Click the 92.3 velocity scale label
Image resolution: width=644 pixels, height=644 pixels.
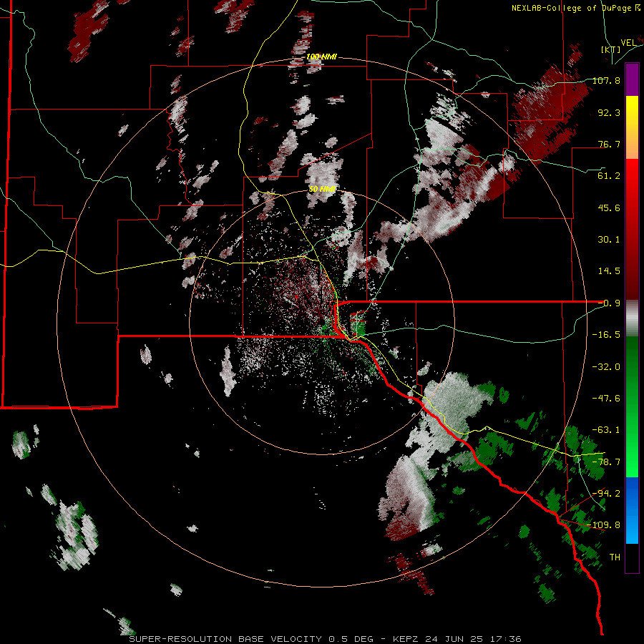click(609, 112)
